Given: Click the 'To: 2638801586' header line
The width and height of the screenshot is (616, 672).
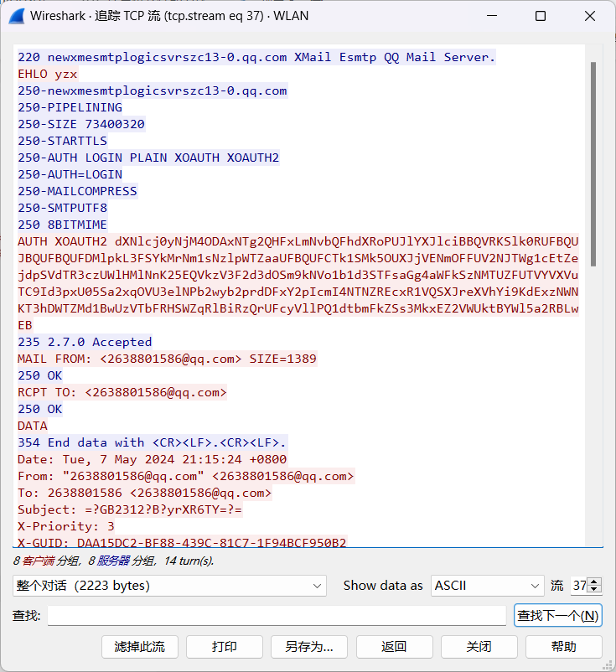Looking at the screenshot, I should coord(145,493).
